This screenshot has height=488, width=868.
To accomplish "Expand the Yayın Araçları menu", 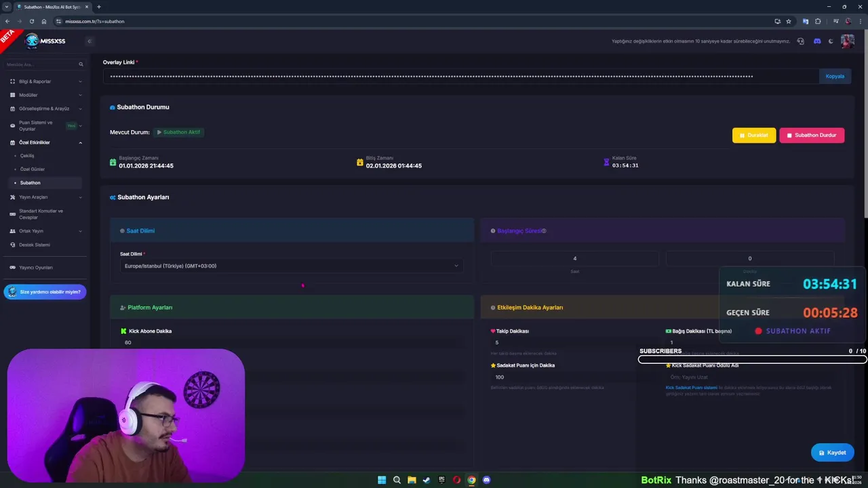I will tap(45, 197).
